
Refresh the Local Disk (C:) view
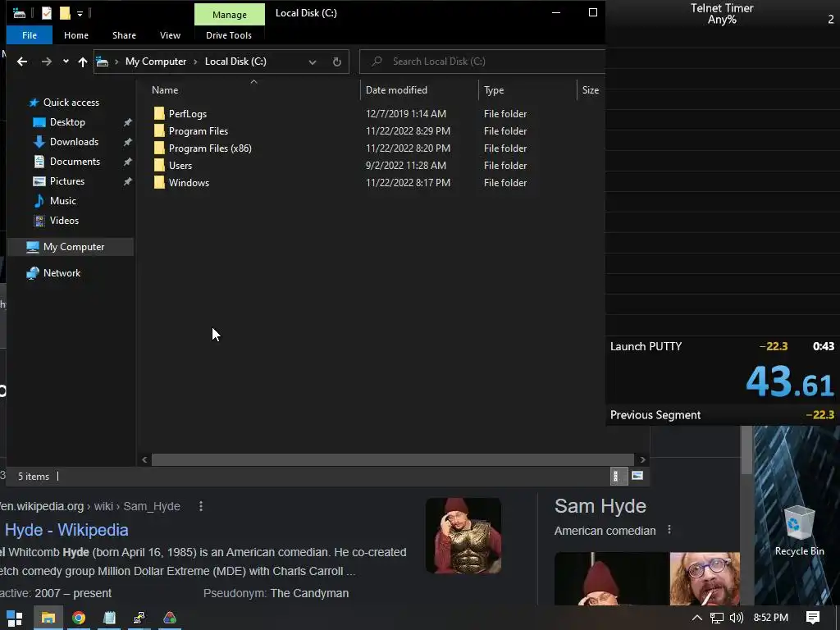[x=336, y=62]
